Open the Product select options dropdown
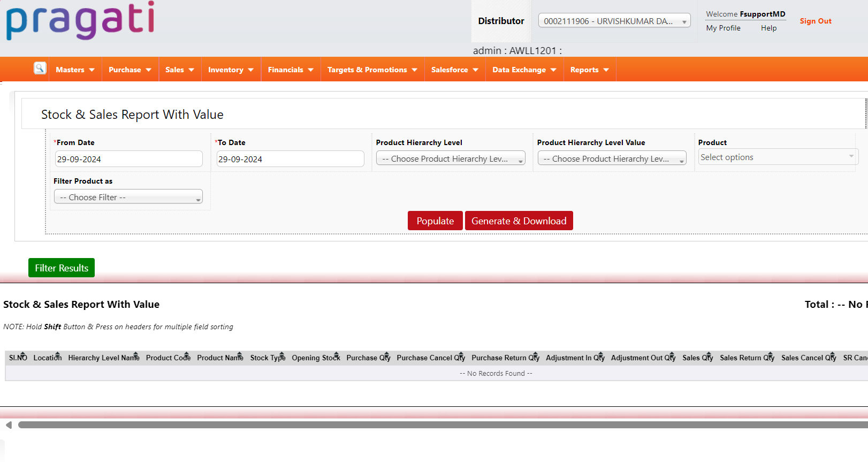 (778, 157)
